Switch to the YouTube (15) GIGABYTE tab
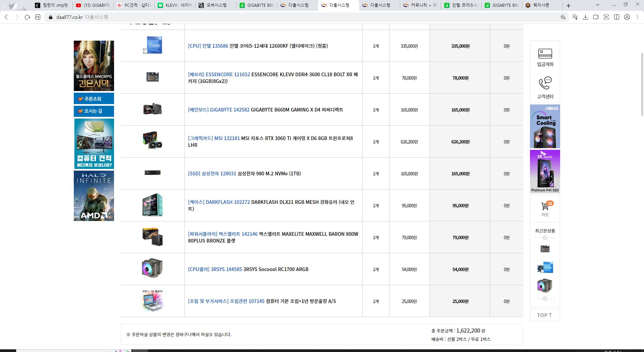 93,5
